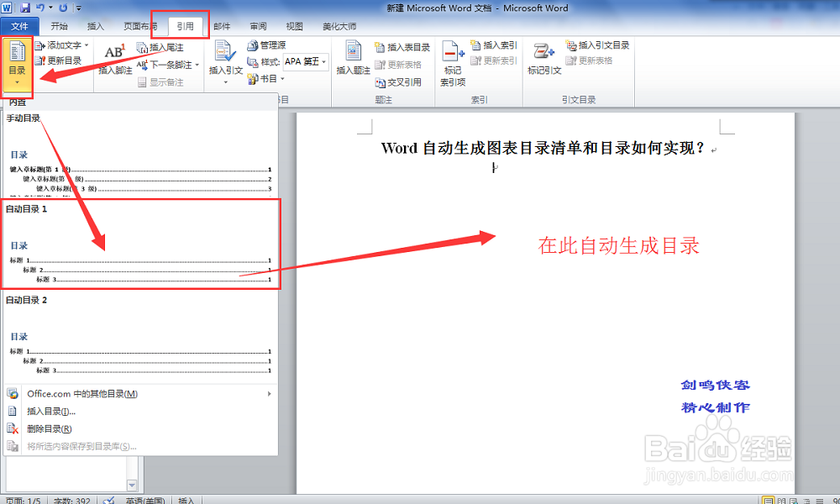Click the Save icon in quick access toolbar
This screenshot has width=840, height=504.
(25, 8)
